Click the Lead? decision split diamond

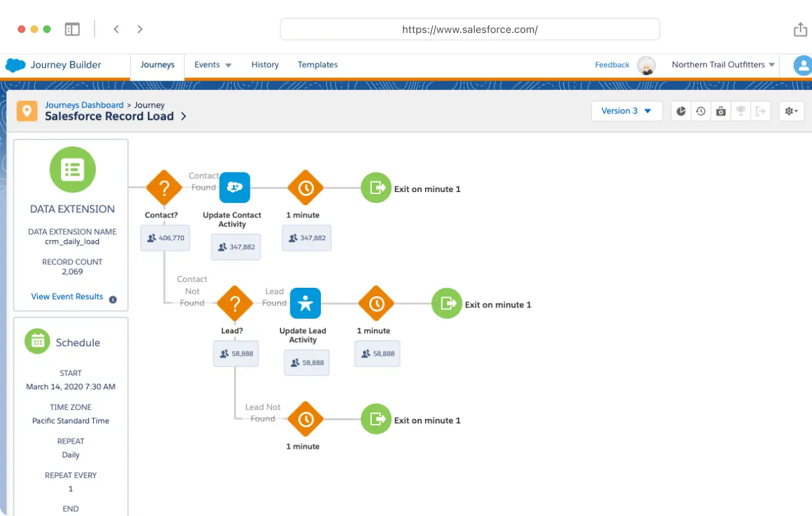pyautogui.click(x=235, y=304)
